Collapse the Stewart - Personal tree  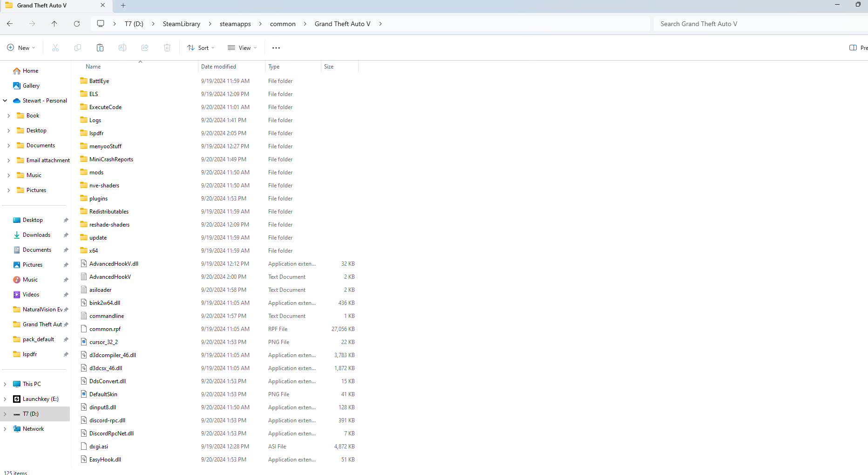(5, 101)
